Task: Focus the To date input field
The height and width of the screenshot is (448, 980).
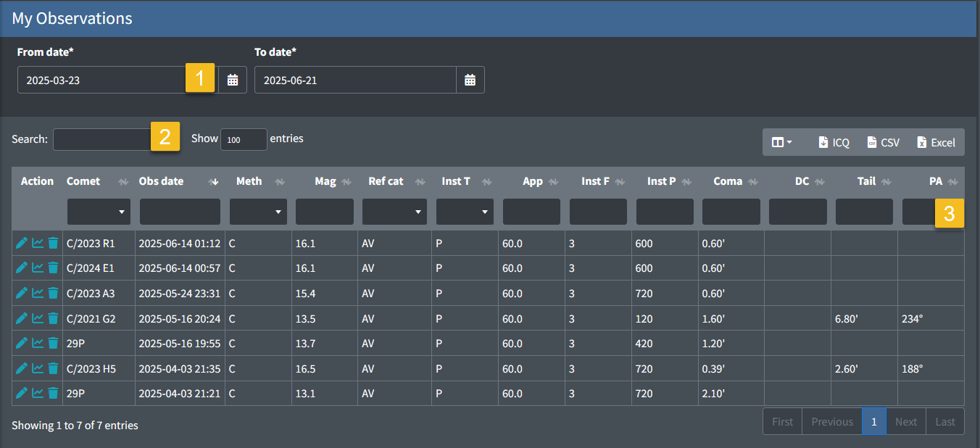Action: [355, 80]
